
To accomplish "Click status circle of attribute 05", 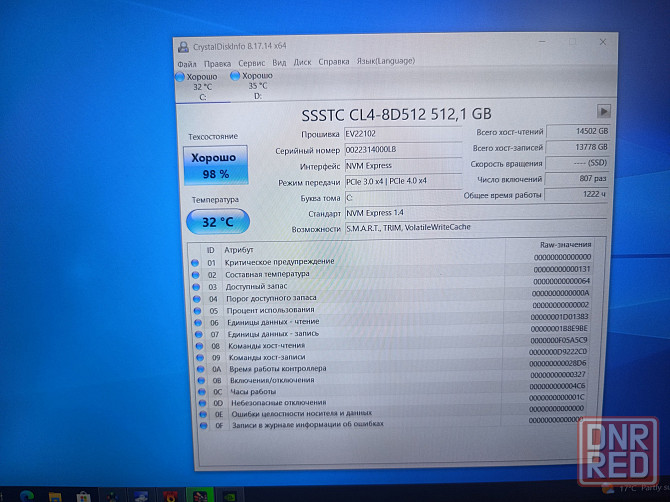I will (197, 311).
